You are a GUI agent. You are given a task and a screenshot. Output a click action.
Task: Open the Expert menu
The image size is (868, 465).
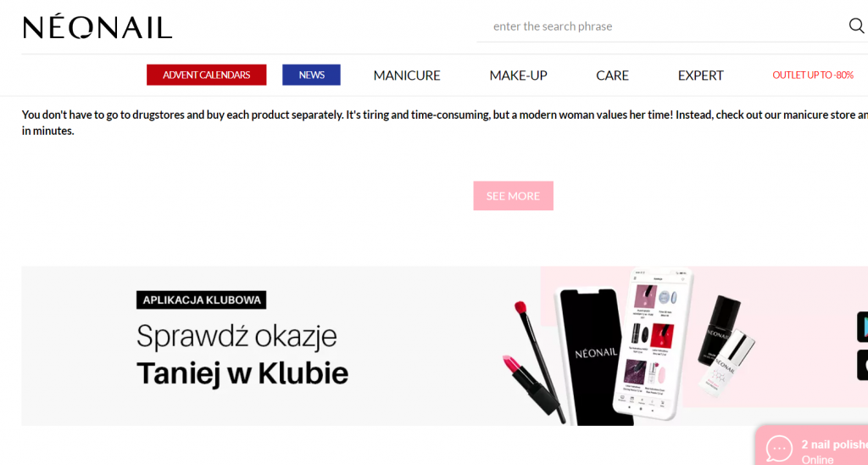(x=700, y=76)
